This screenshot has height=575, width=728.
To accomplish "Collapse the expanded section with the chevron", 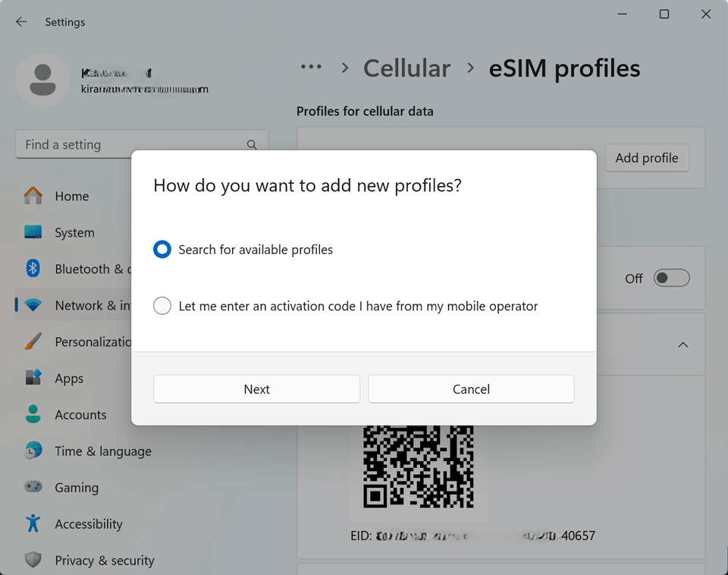I will [682, 344].
